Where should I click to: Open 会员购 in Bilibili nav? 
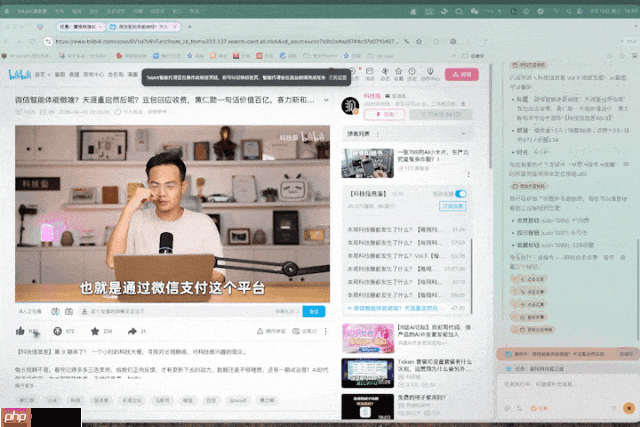116,74
